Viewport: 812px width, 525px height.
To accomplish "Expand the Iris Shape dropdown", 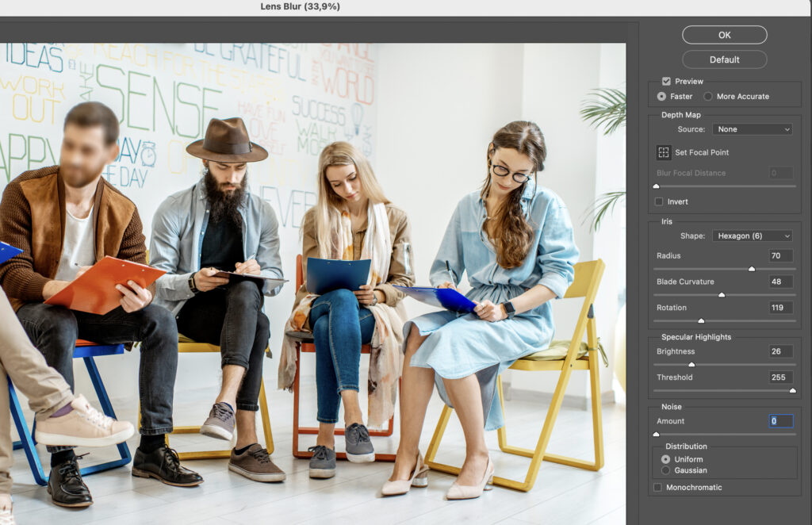I will [x=752, y=236].
